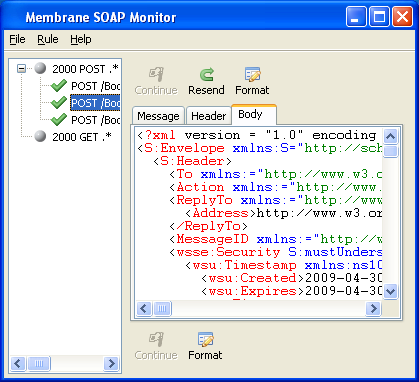419x382 pixels.
Task: Select the first POST /Boo exchange
Action: 95,86
